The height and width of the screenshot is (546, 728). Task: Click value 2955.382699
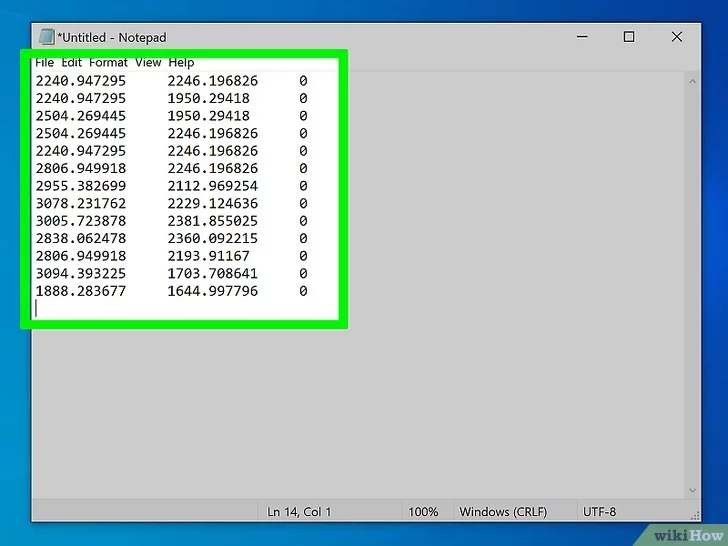[x=81, y=186]
